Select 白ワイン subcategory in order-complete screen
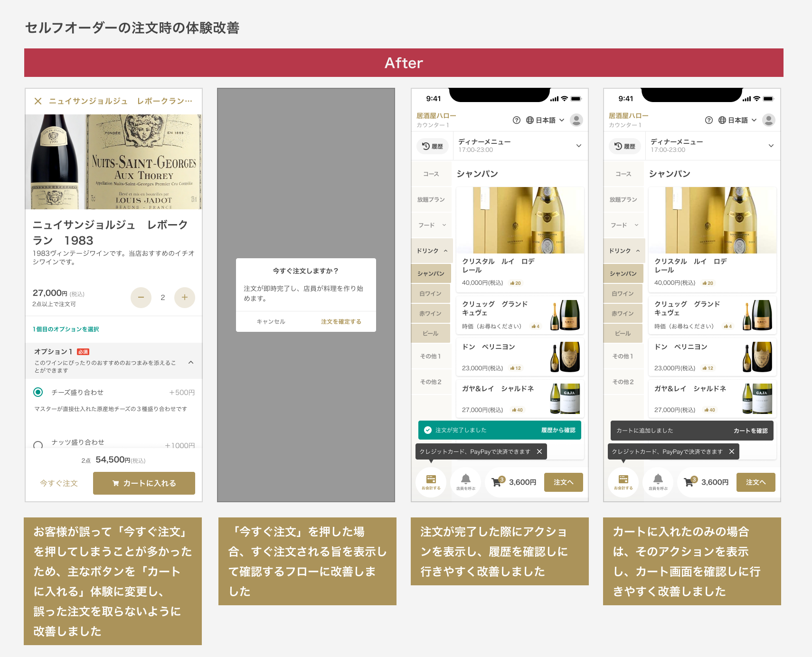The image size is (812, 657). 431,294
